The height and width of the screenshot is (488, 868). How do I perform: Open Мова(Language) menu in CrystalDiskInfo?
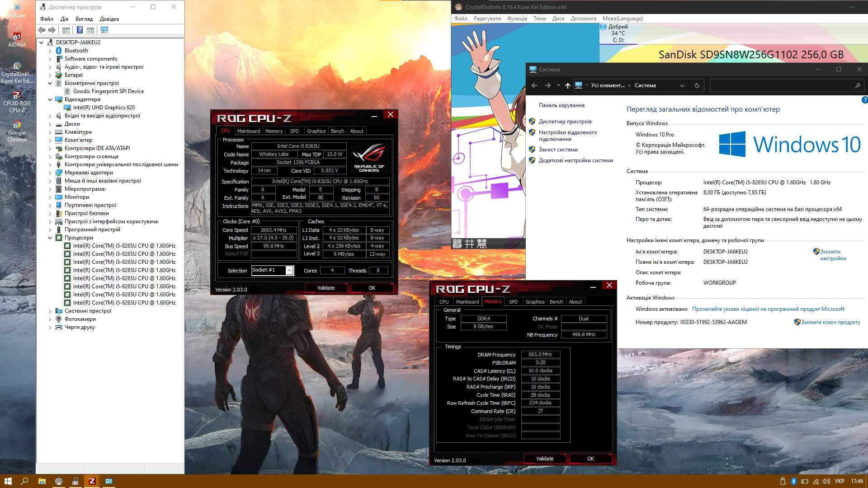click(x=623, y=19)
